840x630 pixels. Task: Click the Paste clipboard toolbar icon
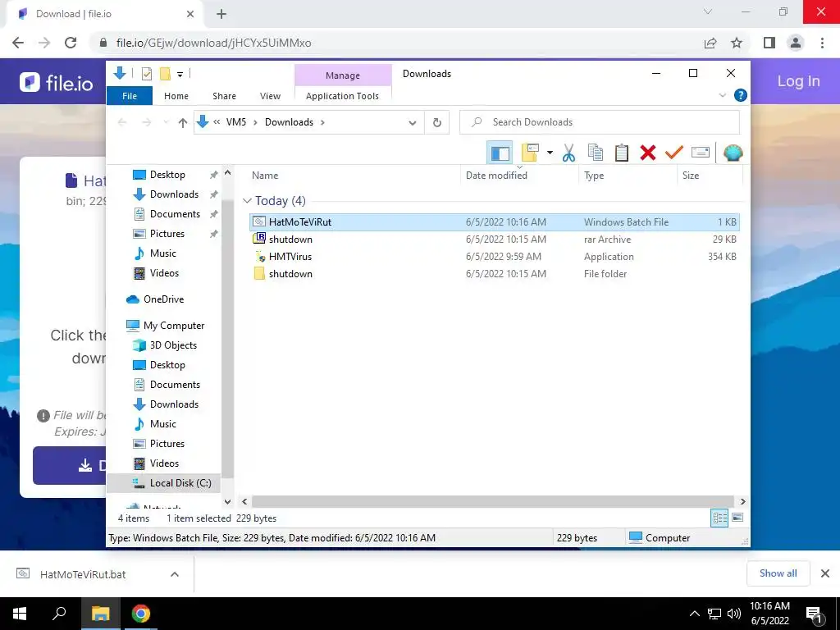(622, 153)
